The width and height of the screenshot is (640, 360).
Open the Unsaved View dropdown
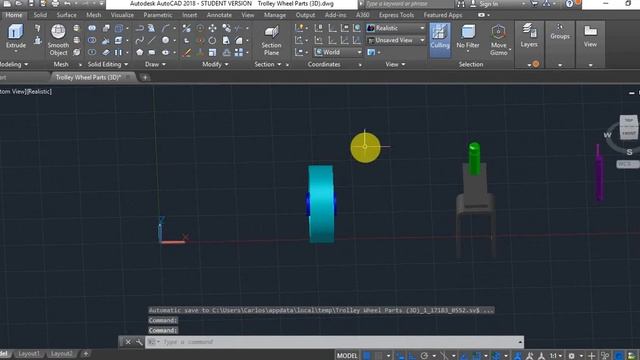[396, 40]
